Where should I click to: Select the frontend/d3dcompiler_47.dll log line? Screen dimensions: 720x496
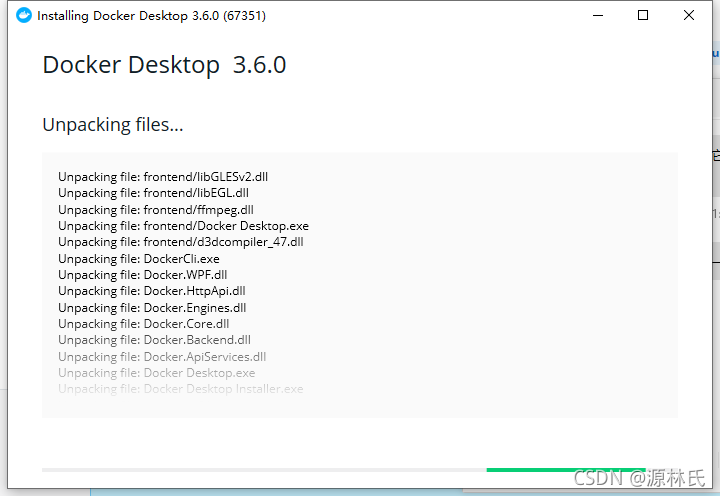(x=180, y=242)
